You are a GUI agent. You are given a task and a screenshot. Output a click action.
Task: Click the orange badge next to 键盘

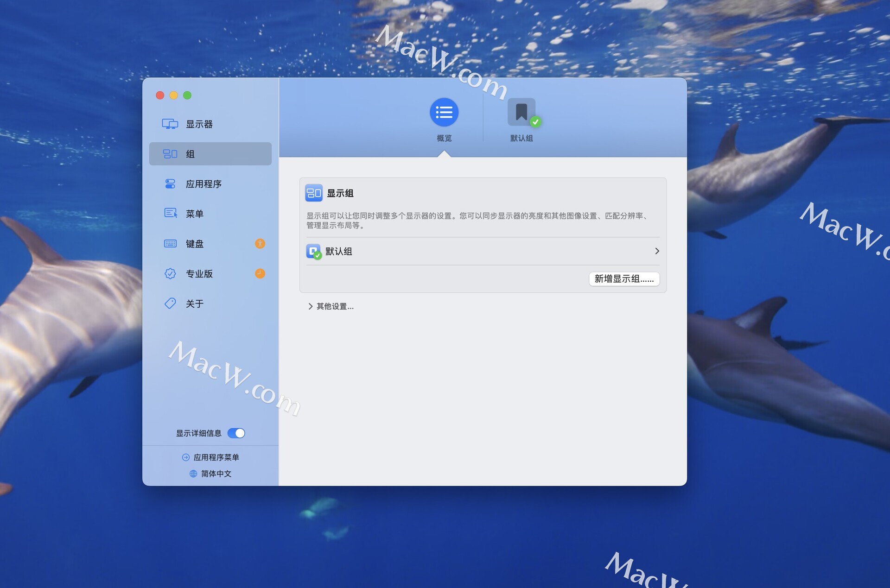[260, 244]
